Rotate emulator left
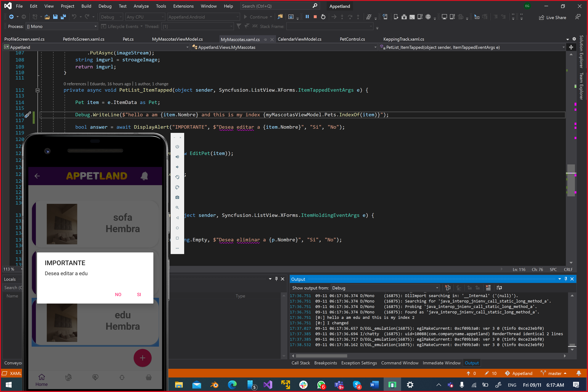This screenshot has height=392, width=588. 177,177
